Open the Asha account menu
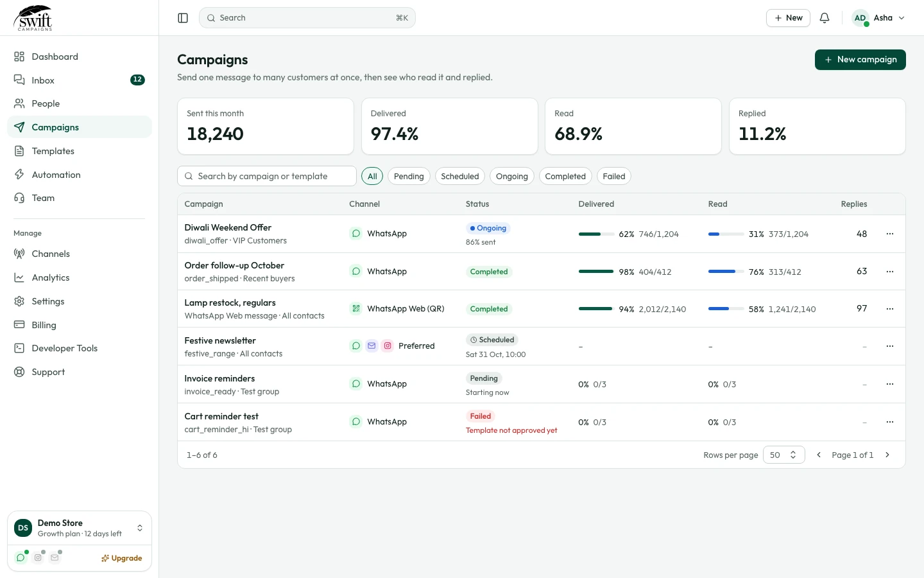 pyautogui.click(x=878, y=18)
